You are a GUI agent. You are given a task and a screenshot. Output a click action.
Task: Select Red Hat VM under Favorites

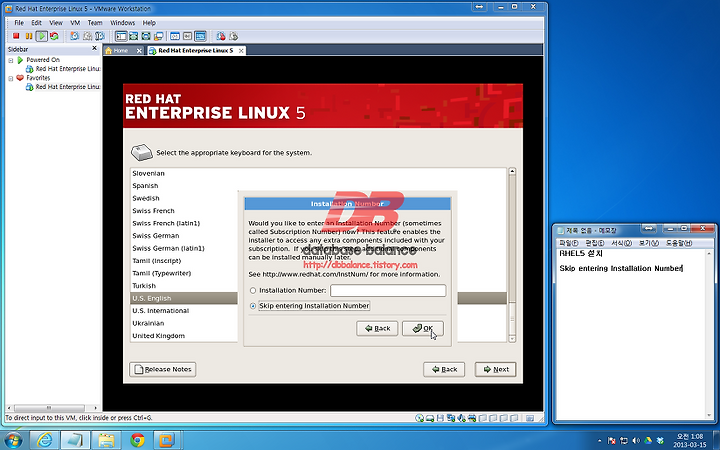pos(63,87)
